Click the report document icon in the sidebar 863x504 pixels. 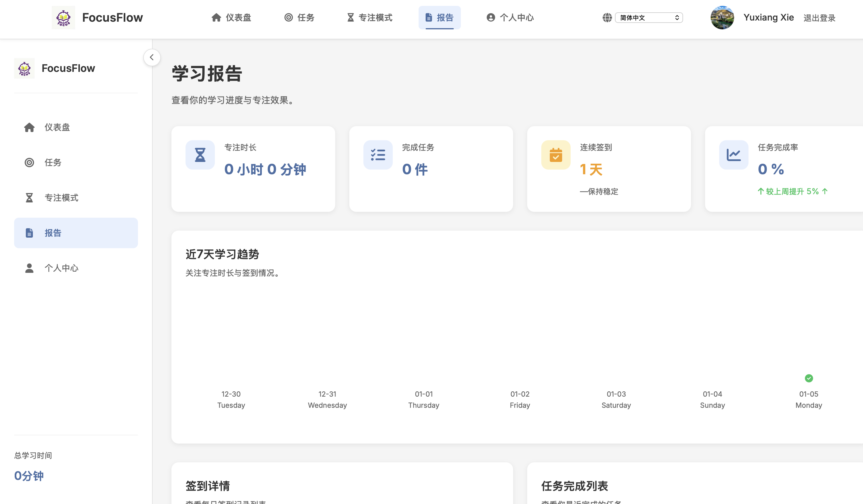(x=29, y=233)
